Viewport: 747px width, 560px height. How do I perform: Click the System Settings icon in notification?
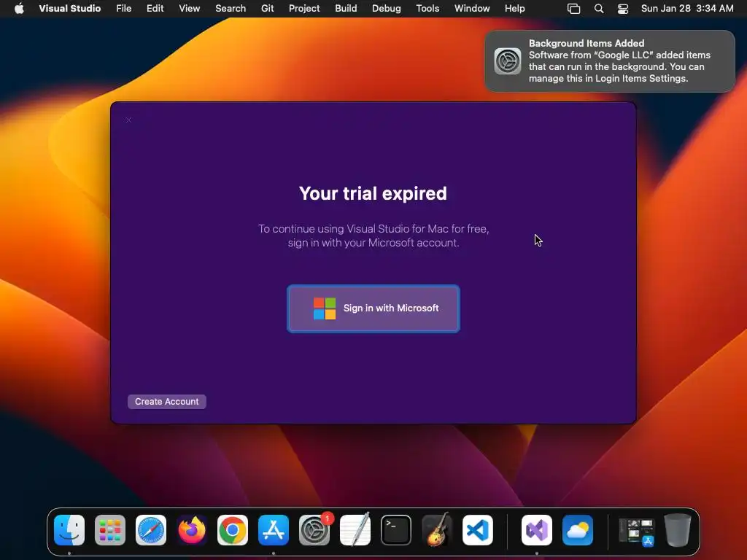pos(508,61)
